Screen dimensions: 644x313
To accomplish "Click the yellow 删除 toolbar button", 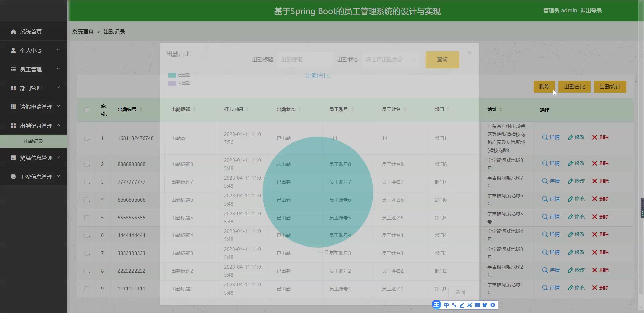I will [x=544, y=87].
